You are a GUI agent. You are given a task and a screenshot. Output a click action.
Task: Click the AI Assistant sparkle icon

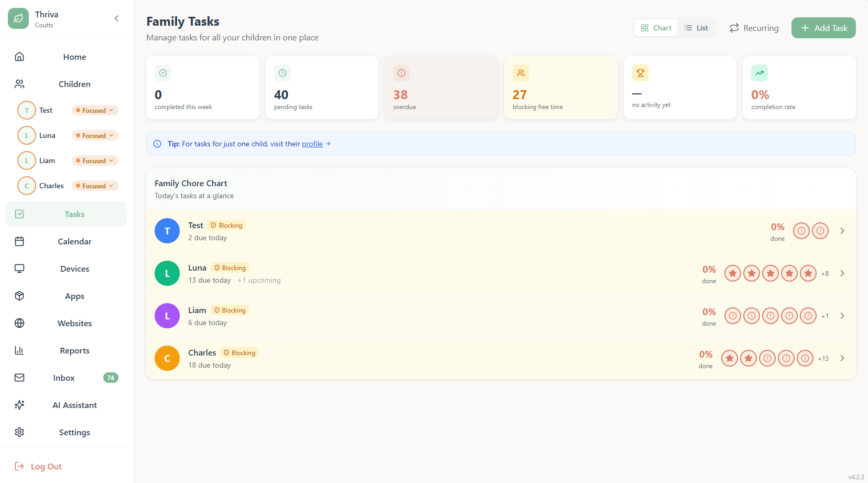(x=19, y=405)
